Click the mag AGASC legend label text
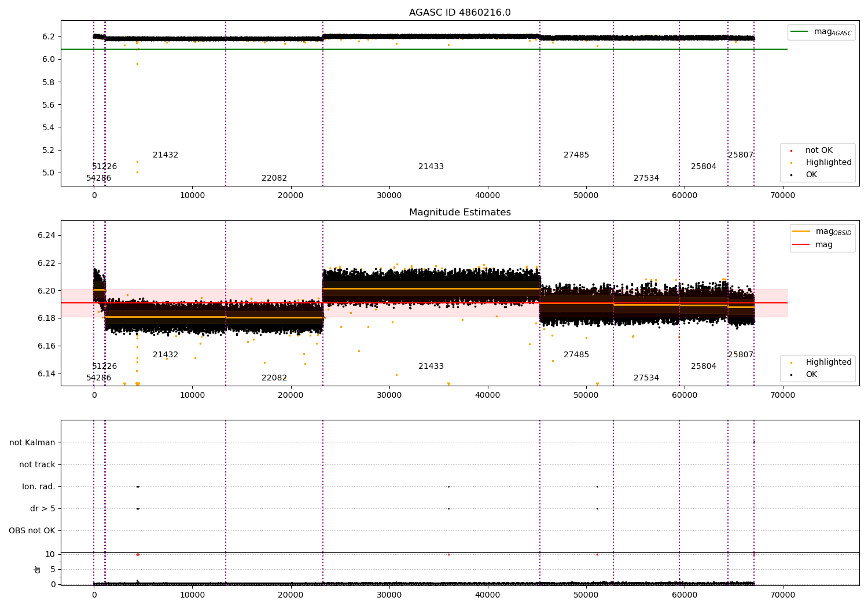Image resolution: width=868 pixels, height=608 pixels. (x=833, y=32)
